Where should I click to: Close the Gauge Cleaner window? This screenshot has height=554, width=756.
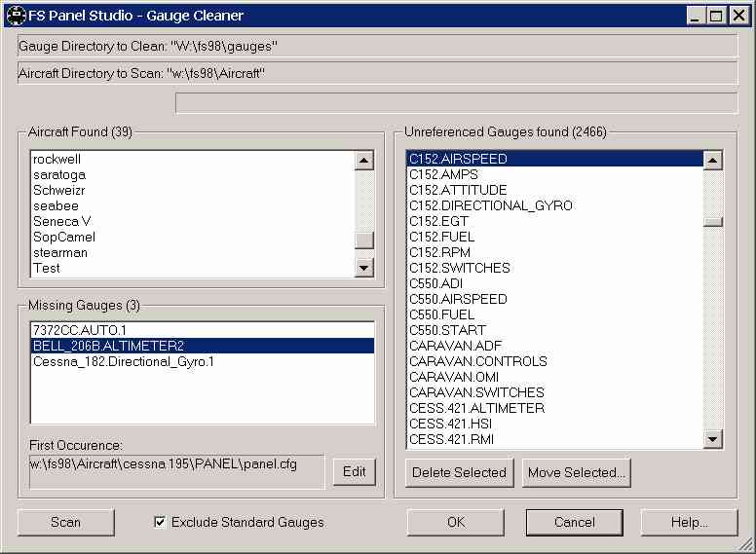738,16
